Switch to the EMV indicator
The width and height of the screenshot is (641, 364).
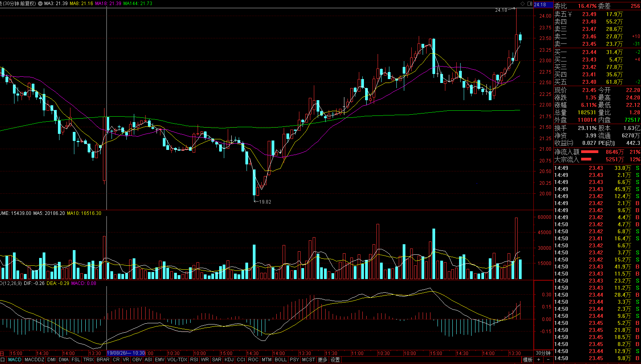pyautogui.click(x=160, y=360)
